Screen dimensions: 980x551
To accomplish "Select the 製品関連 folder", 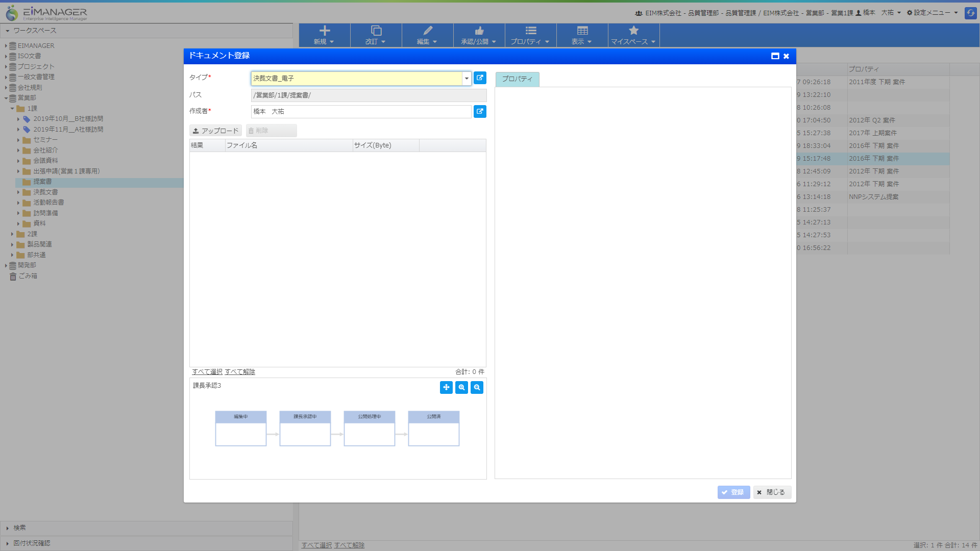I will coord(39,244).
